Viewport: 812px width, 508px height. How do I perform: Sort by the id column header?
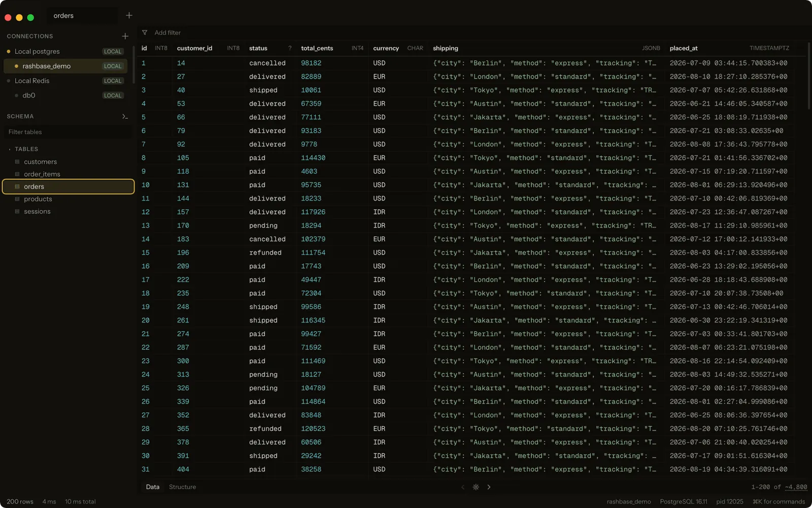(x=154, y=48)
